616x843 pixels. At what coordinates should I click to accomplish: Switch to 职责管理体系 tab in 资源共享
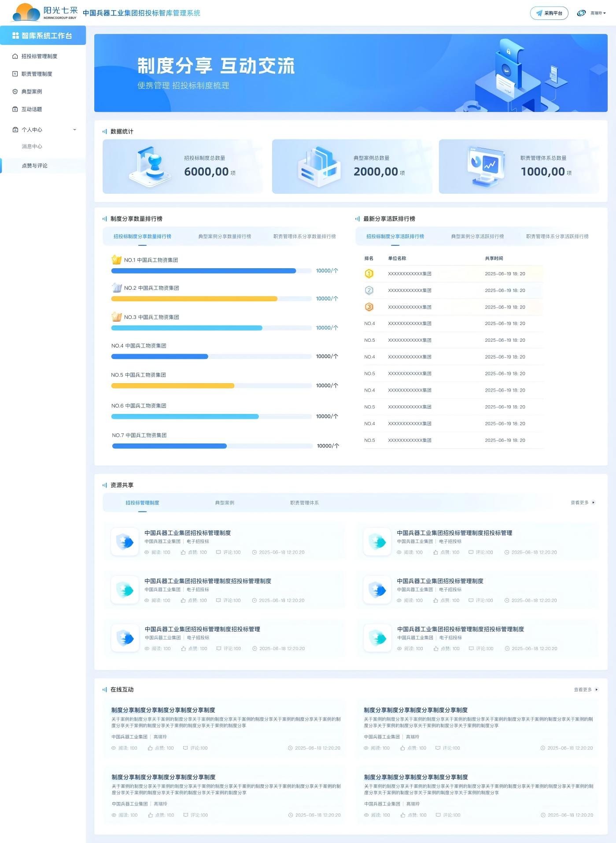pos(304,503)
